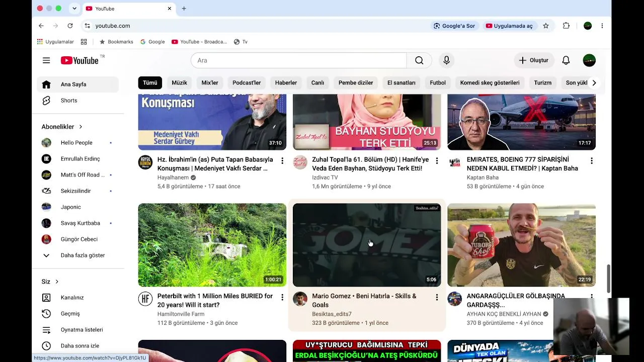
Task: Open Savaş Kurtbaba subscription channel
Action: tap(77, 223)
